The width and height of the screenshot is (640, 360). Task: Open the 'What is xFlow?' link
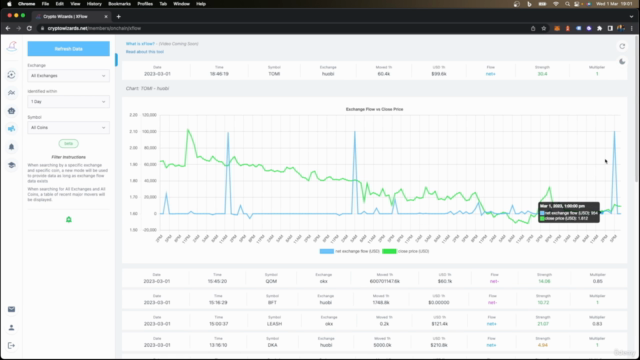(x=140, y=44)
